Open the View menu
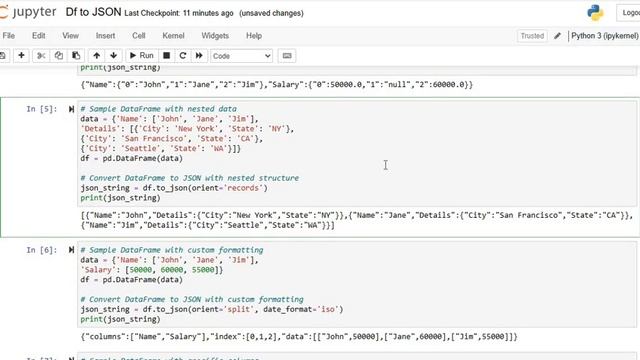640x360 pixels. (71, 36)
